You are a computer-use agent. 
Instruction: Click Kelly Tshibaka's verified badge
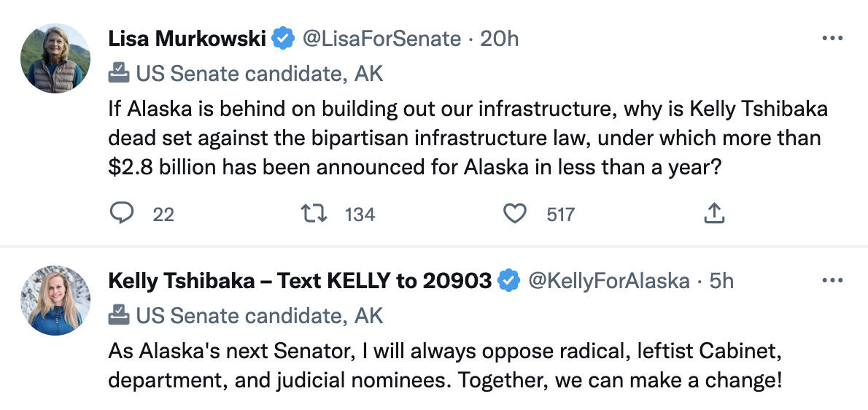[508, 281]
